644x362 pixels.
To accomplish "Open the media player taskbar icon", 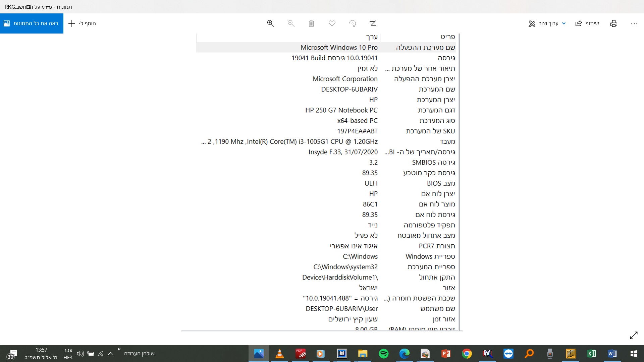I will click(x=320, y=354).
